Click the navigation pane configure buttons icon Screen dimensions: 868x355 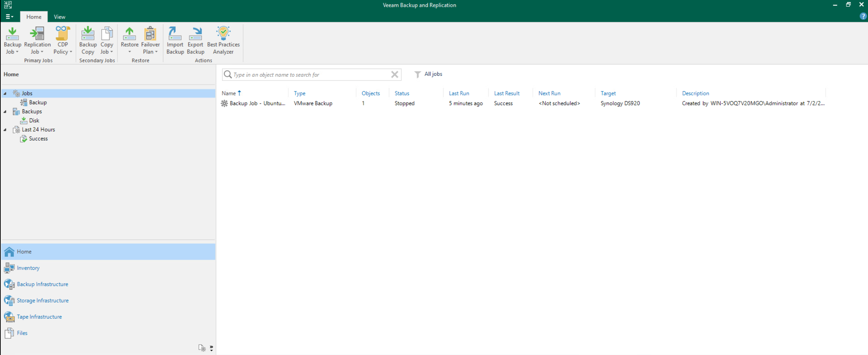[202, 348]
